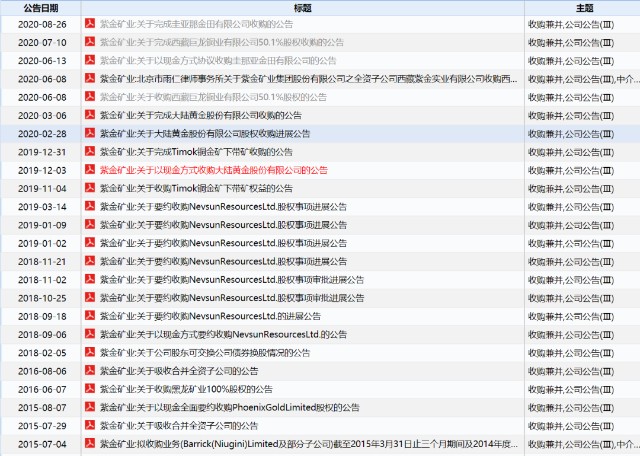Open the Nevsun 股权事项审批进展公告 title dated 2018-11-02
Image resolution: width=640 pixels, height=456 pixels.
(232, 280)
